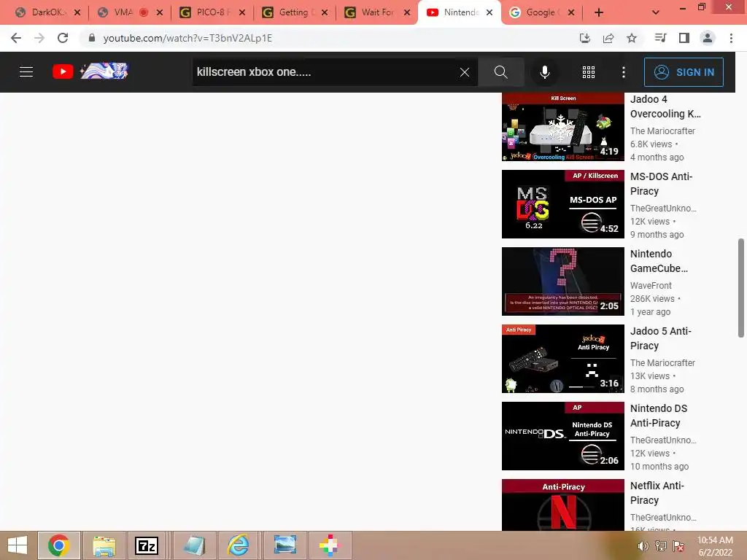Viewport: 747px width, 560px height.
Task: Open the Chrome profile avatar
Action: pyautogui.click(x=708, y=38)
